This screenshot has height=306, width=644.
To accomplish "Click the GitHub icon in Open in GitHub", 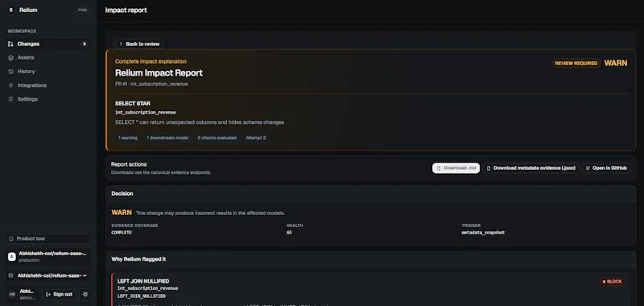I will point(588,168).
